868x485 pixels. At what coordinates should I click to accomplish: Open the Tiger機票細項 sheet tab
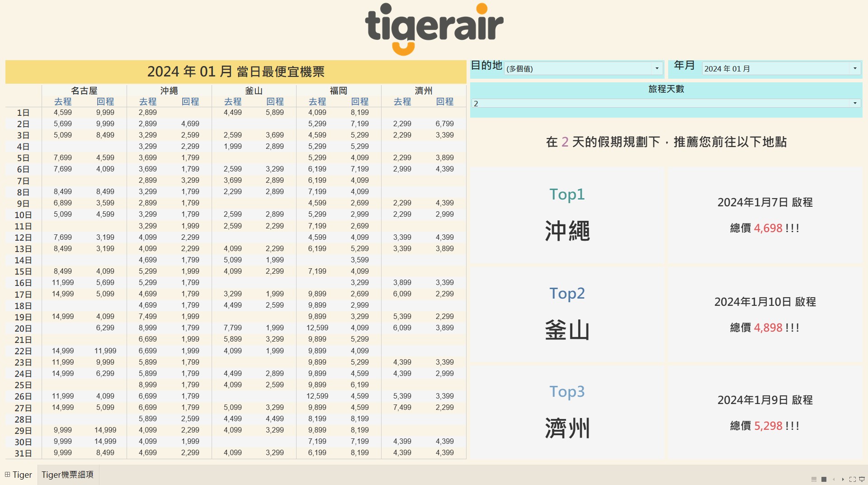click(68, 475)
